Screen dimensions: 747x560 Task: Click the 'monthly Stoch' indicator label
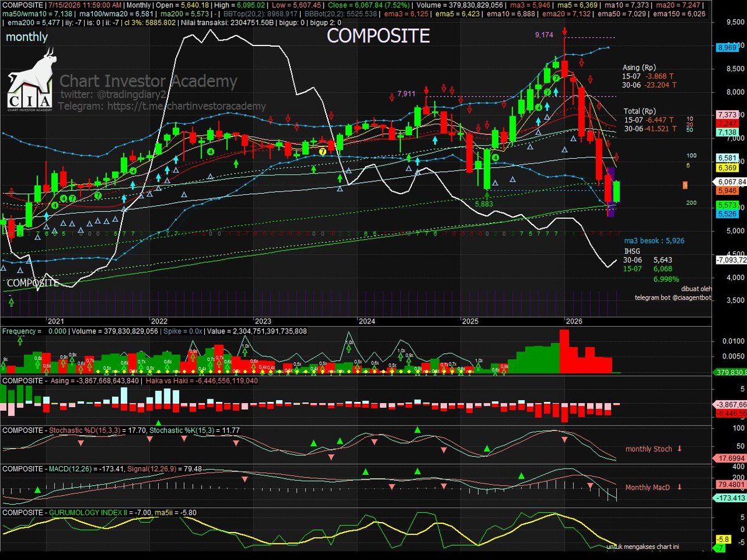click(x=649, y=449)
